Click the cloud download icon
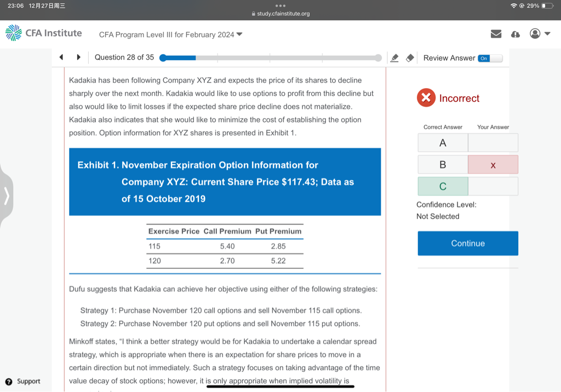 tap(515, 34)
